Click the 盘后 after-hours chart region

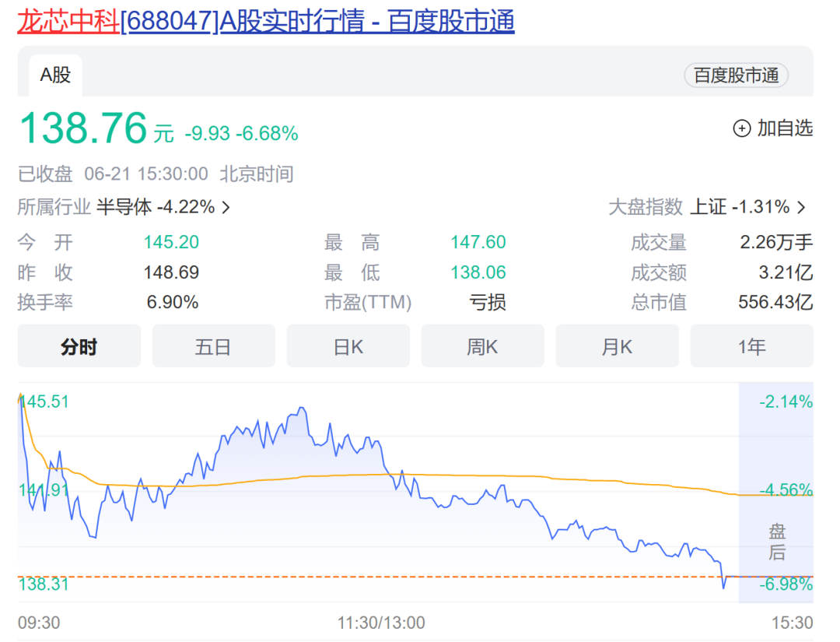point(776,493)
